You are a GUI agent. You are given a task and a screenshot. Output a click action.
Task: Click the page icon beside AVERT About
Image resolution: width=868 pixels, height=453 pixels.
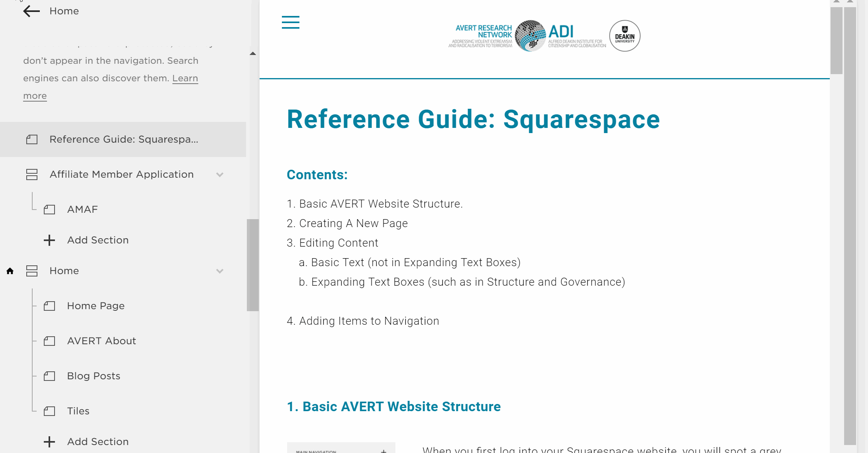click(49, 341)
